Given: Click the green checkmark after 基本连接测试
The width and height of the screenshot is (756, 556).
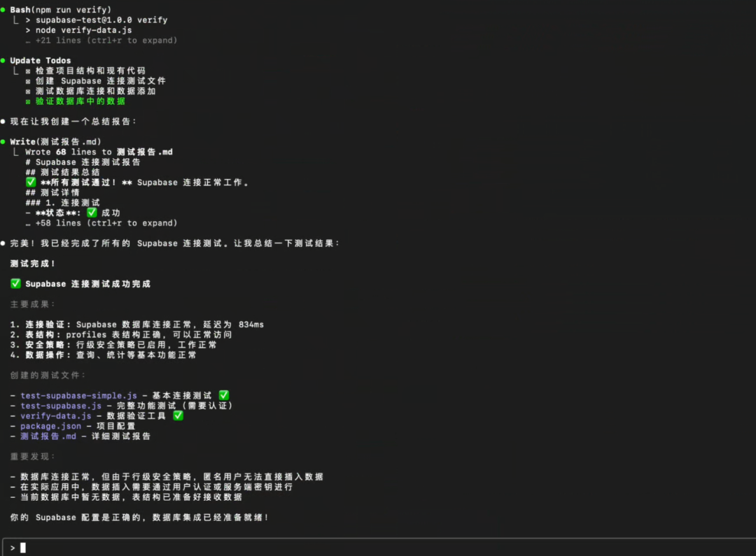Looking at the screenshot, I should (224, 395).
